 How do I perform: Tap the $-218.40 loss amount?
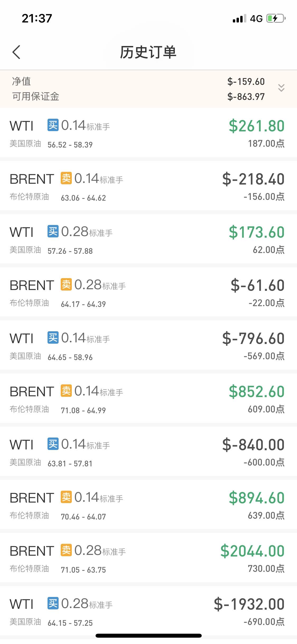(x=253, y=179)
